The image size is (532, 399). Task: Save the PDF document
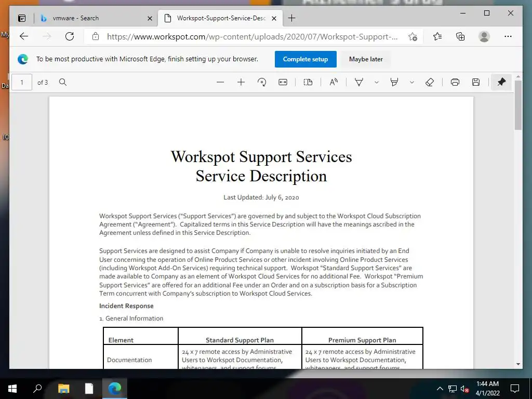(476, 82)
